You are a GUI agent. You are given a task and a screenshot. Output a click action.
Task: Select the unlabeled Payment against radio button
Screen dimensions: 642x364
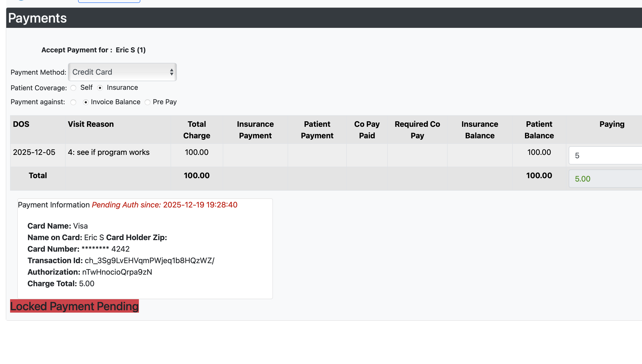click(73, 102)
